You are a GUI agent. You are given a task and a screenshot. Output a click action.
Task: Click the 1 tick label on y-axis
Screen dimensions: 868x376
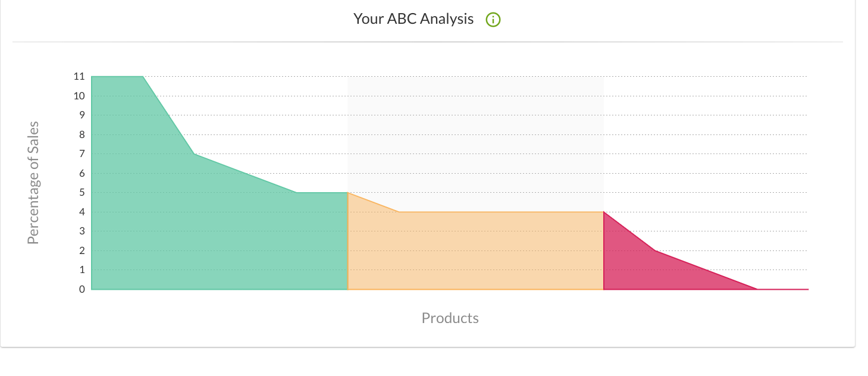[82, 270]
